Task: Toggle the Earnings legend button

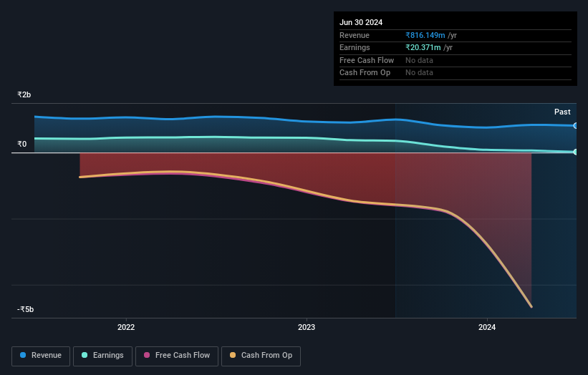Action: [x=102, y=356]
